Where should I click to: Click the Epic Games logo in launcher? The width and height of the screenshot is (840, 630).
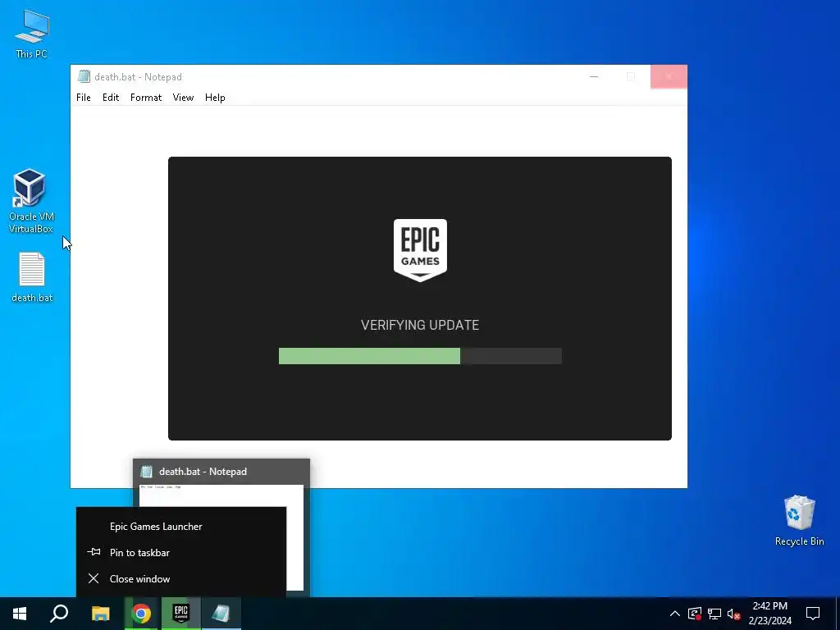point(420,250)
